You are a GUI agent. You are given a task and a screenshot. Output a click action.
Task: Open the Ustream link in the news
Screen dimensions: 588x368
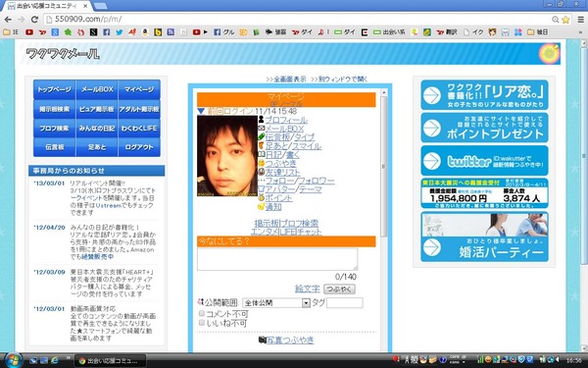click(109, 205)
